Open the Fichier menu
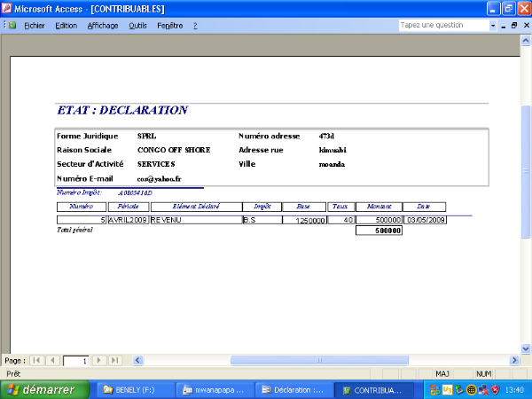532x399 pixels. (35, 26)
